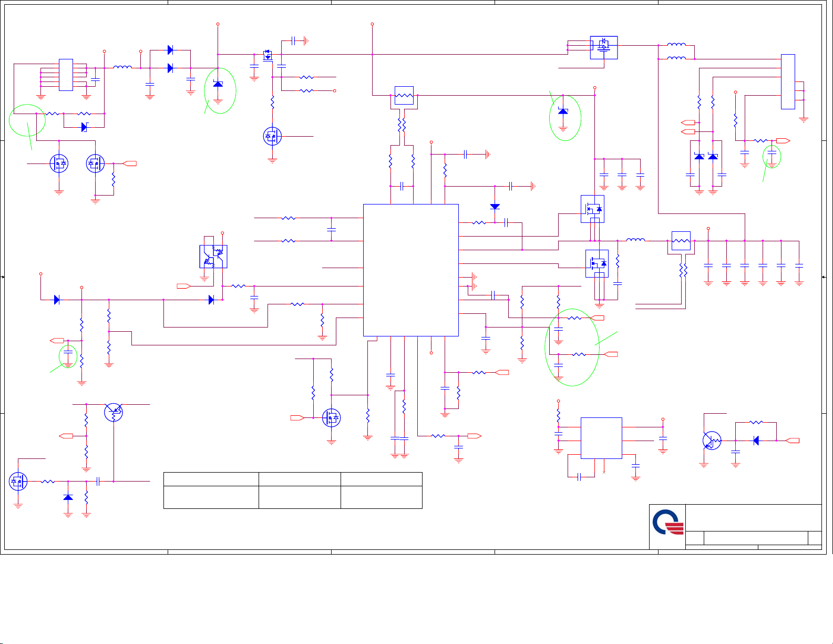Screen dimensions: 833x644
Task: Select the small square IC near the title block
Action: click(601, 438)
